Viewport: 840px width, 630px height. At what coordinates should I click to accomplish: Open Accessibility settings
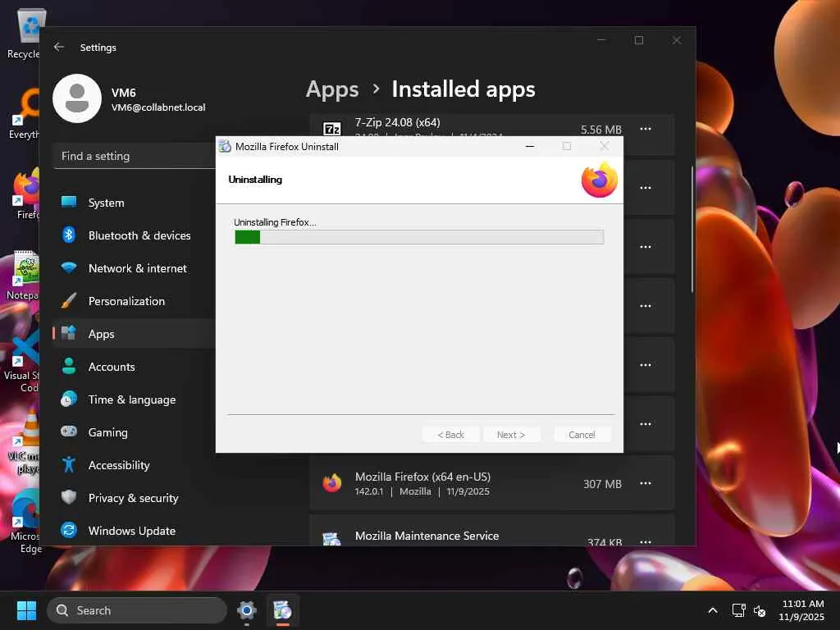(134, 465)
